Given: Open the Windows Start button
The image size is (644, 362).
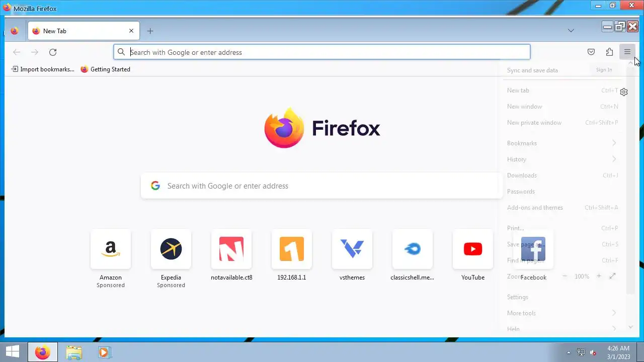Looking at the screenshot, I should [12, 352].
